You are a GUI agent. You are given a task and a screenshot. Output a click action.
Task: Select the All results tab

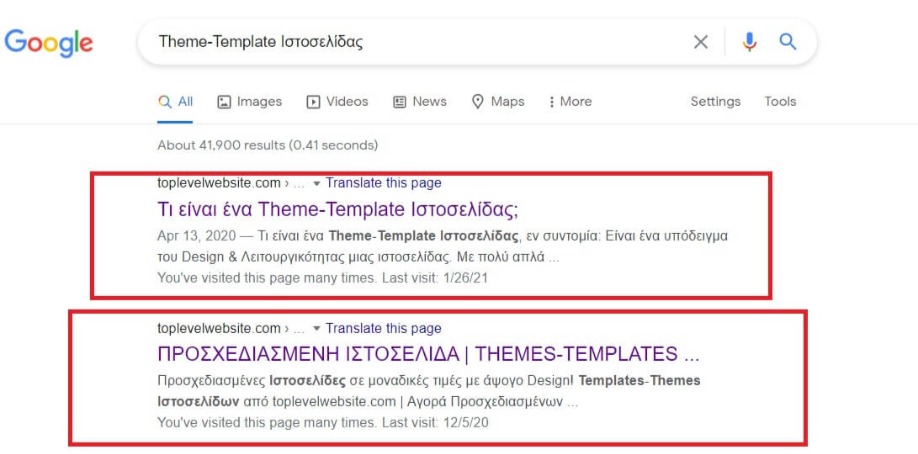click(x=175, y=102)
